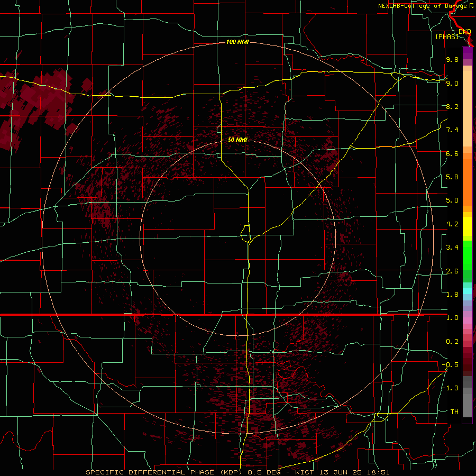This screenshot has width=476, height=476.
Task: Click the 1.8 scale value
Action: (x=452, y=295)
